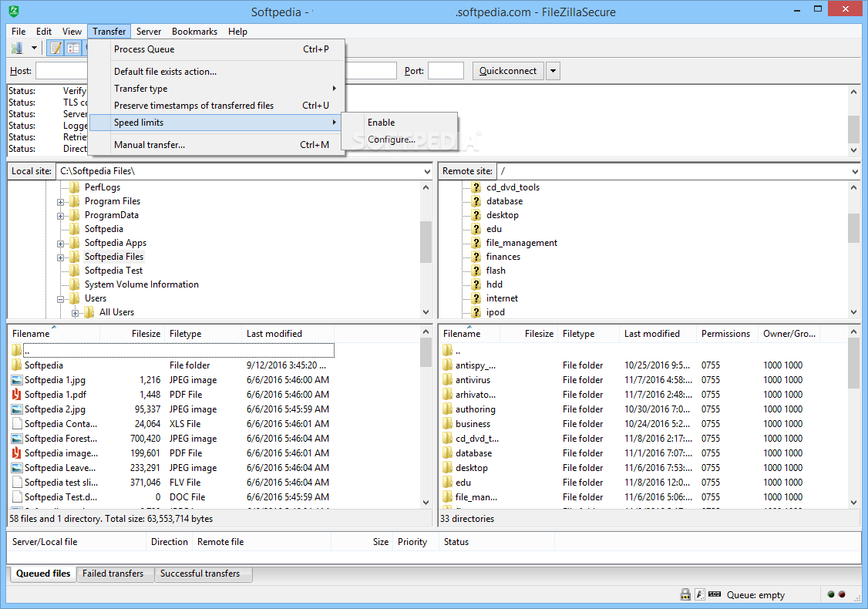Screen dimensions: 868x609
Task: Click the question-mark icon beside finances
Action: (x=476, y=257)
